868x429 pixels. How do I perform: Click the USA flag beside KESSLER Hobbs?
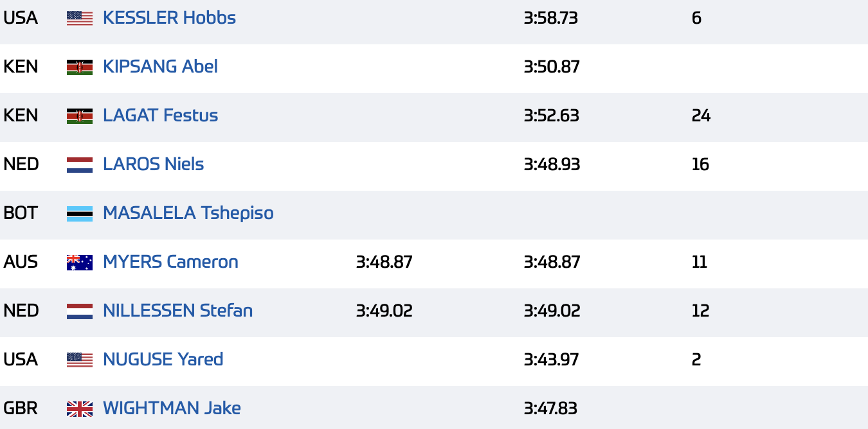click(x=80, y=18)
